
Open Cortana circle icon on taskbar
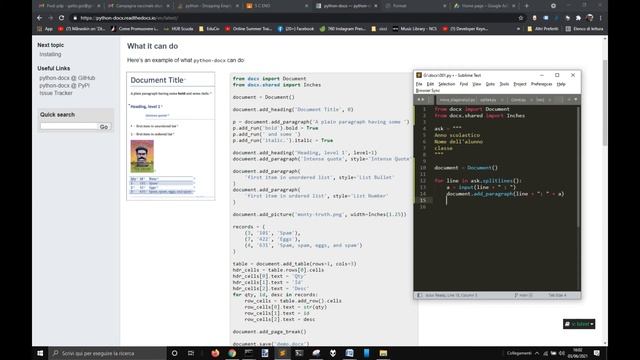(174, 353)
